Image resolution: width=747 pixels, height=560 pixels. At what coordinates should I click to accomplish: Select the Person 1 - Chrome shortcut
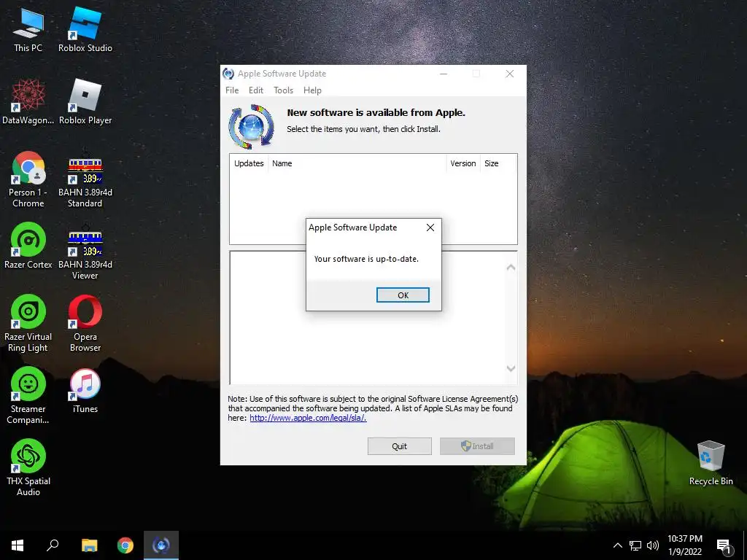pos(28,179)
